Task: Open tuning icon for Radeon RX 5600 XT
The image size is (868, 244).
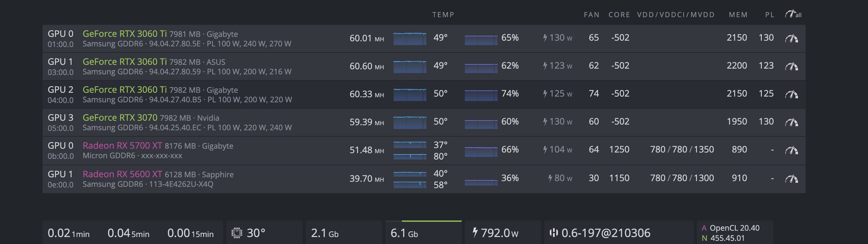Action: [x=791, y=179]
